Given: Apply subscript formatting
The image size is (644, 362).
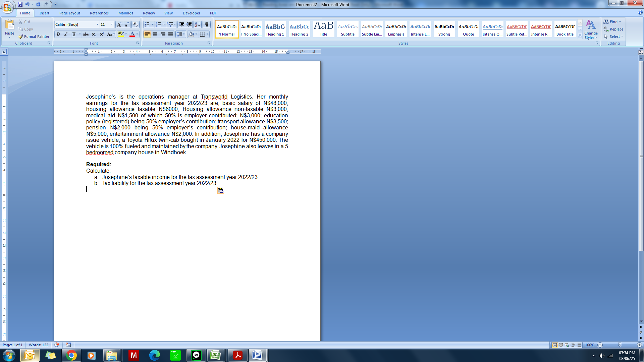Looking at the screenshot, I should (94, 34).
